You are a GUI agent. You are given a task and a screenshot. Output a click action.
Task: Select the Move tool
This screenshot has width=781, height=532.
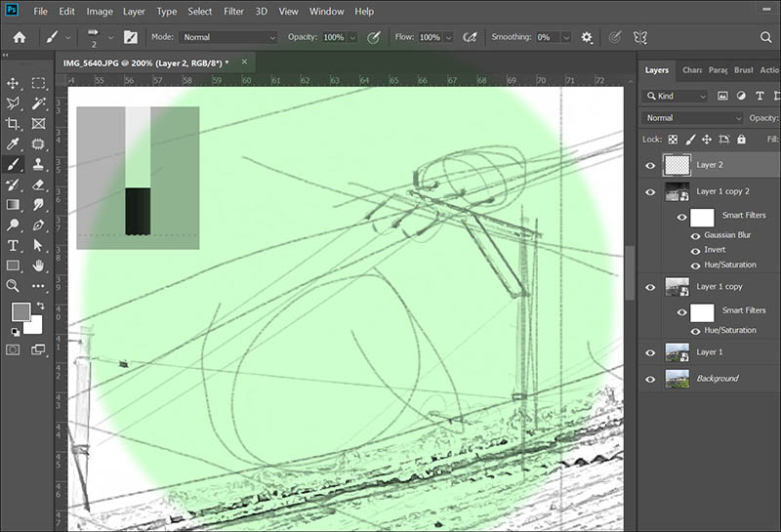[x=13, y=83]
